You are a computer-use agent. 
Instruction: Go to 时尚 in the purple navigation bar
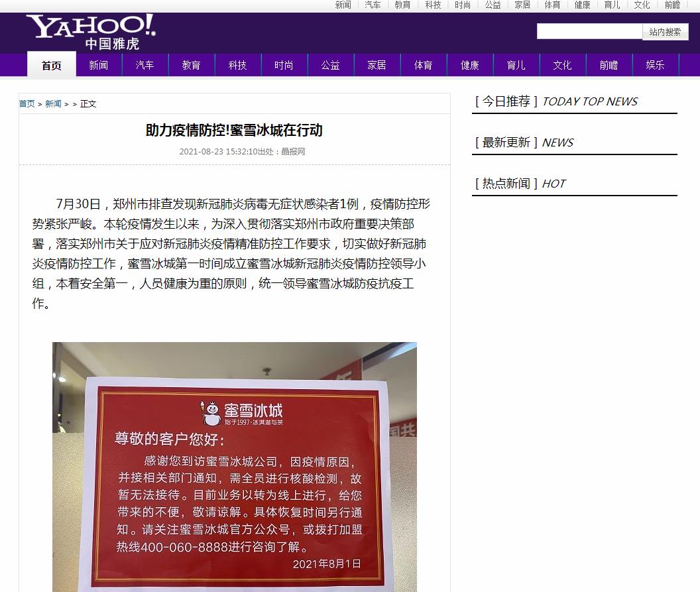tap(284, 65)
